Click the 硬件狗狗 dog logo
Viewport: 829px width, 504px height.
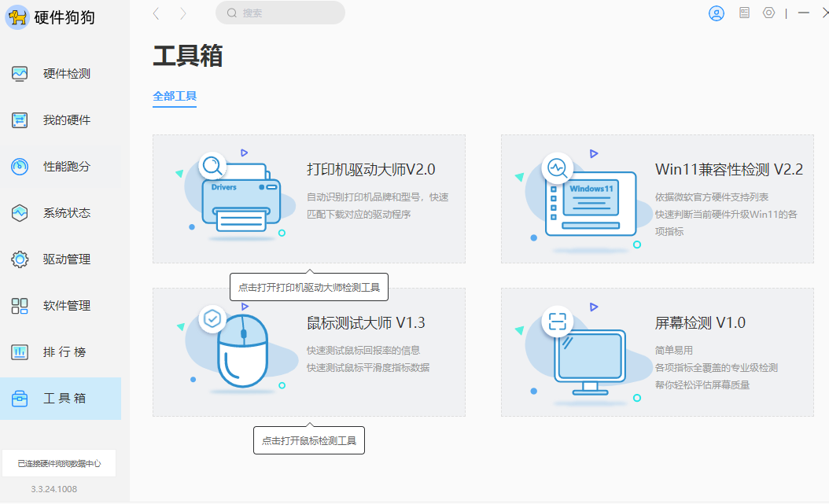tap(17, 17)
